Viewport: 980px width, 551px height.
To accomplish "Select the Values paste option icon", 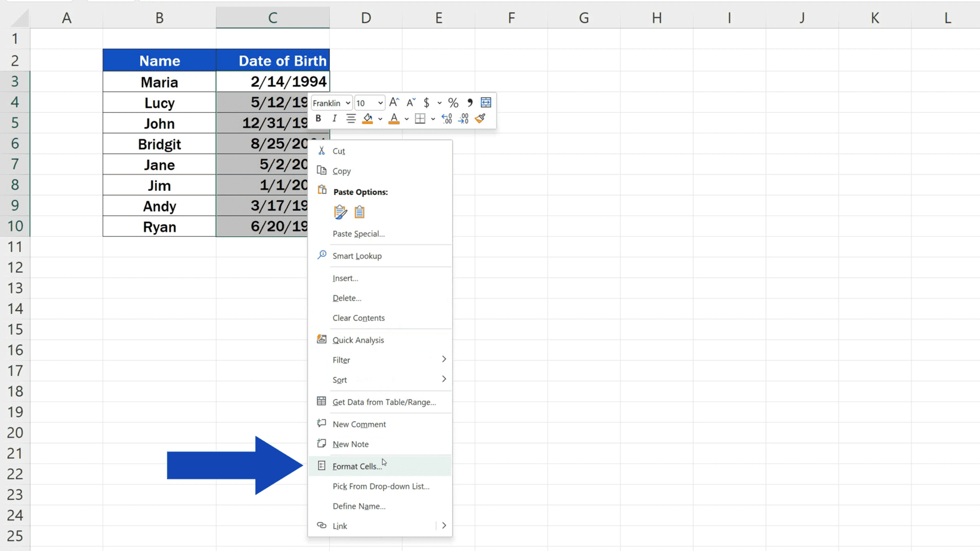I will [359, 212].
